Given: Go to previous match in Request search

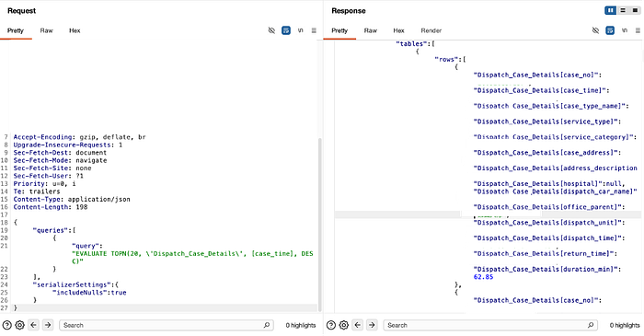Looking at the screenshot, I should (34, 325).
